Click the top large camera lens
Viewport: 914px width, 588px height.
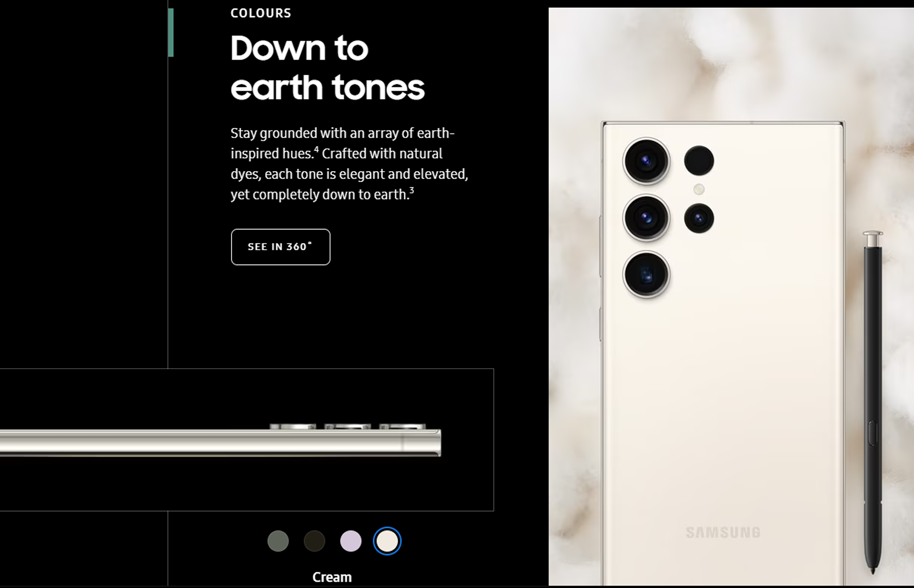click(x=646, y=161)
